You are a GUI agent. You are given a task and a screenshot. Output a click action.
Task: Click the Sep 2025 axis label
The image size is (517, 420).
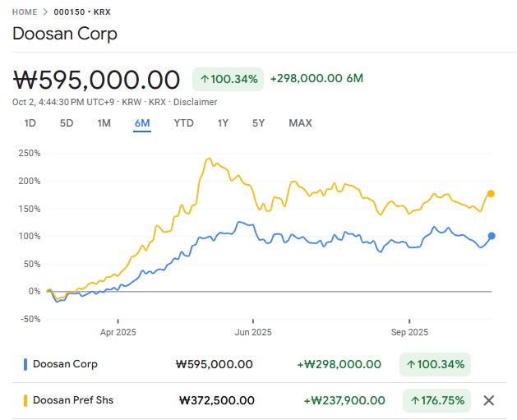click(409, 332)
